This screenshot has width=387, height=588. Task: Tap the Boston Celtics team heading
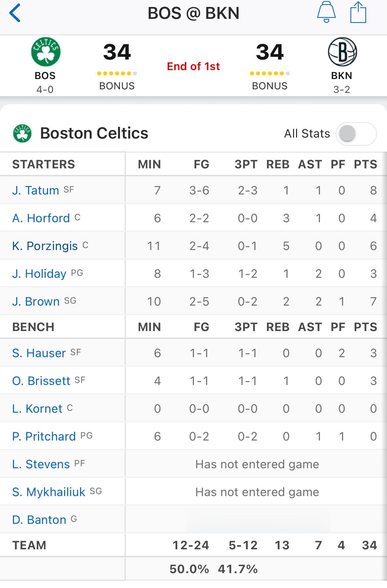[94, 133]
